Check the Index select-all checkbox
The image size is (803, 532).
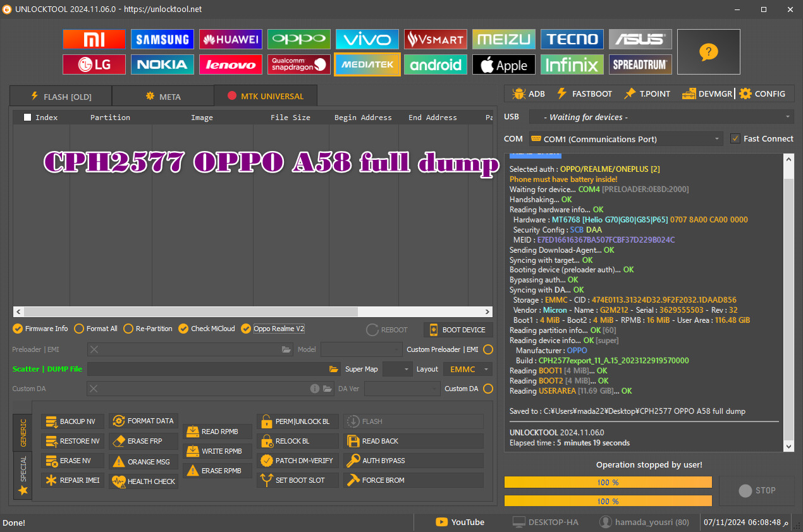tap(27, 117)
